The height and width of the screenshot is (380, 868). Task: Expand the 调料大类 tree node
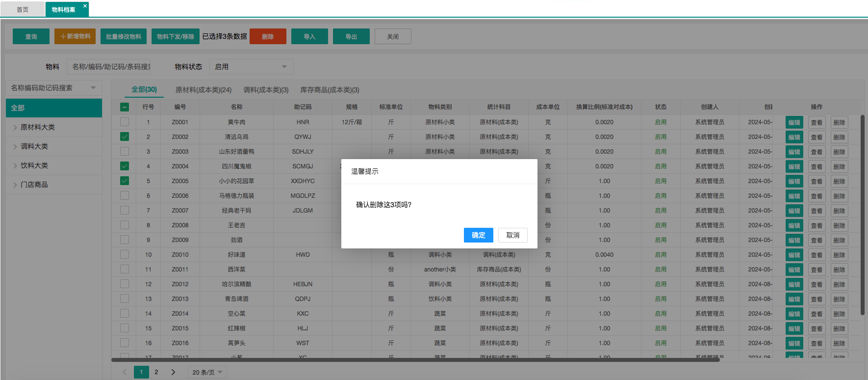[15, 146]
